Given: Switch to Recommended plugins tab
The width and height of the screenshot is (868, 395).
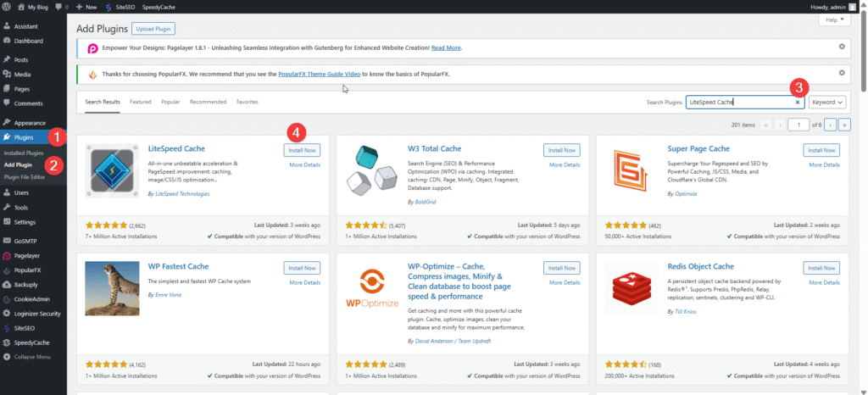Looking at the screenshot, I should [x=209, y=102].
